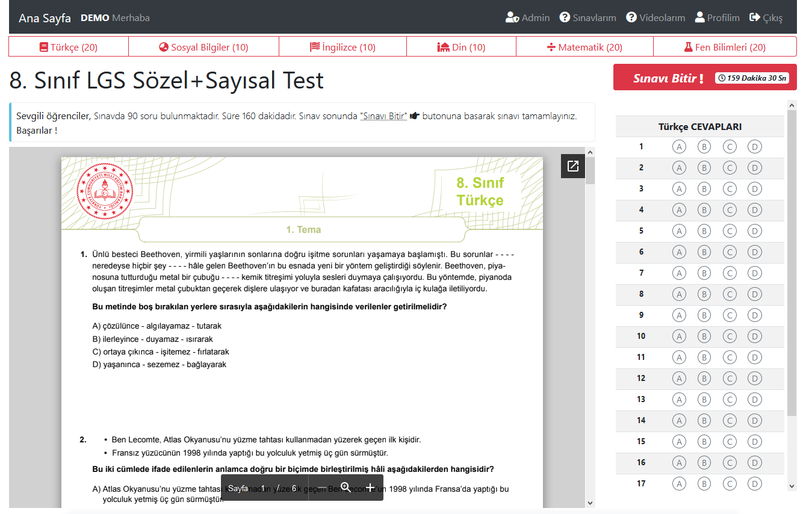This screenshot has width=812, height=514.
Task: Zoom in the PDF with plus icon
Action: pos(370,488)
